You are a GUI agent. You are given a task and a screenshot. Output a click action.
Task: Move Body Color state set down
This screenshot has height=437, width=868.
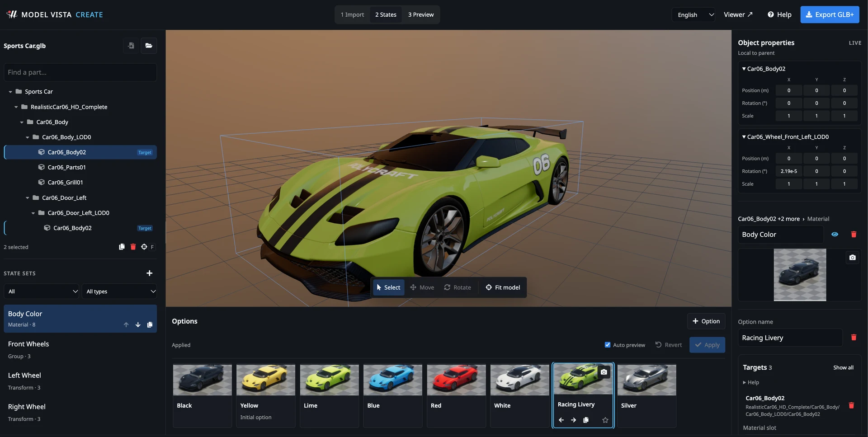[x=138, y=324]
